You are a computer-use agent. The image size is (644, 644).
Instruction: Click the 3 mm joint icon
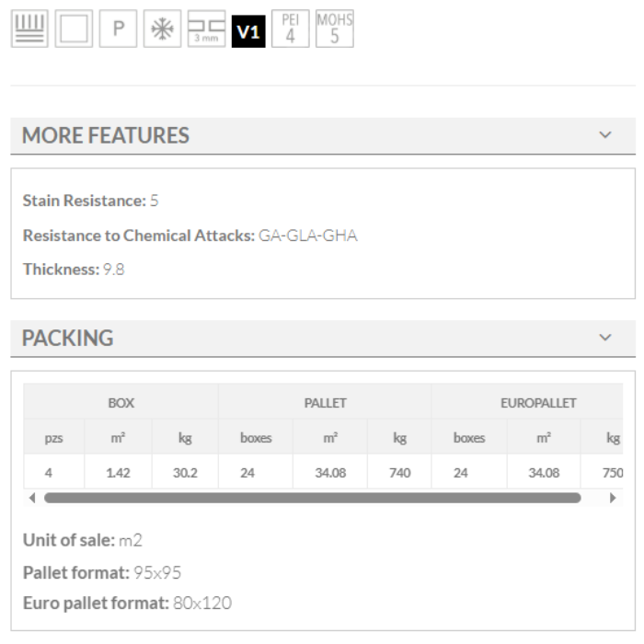(205, 29)
